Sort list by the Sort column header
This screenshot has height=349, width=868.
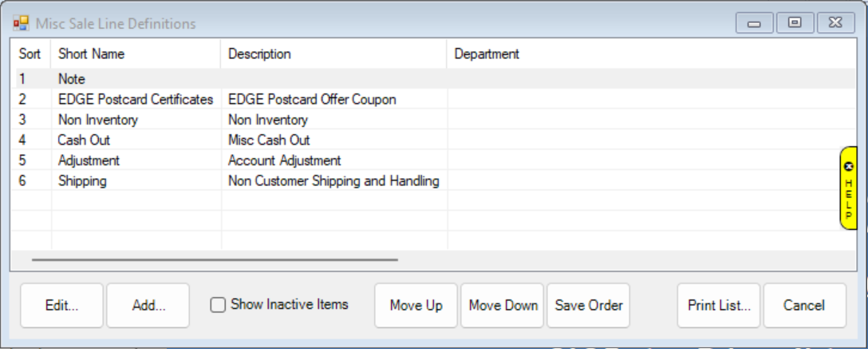30,54
